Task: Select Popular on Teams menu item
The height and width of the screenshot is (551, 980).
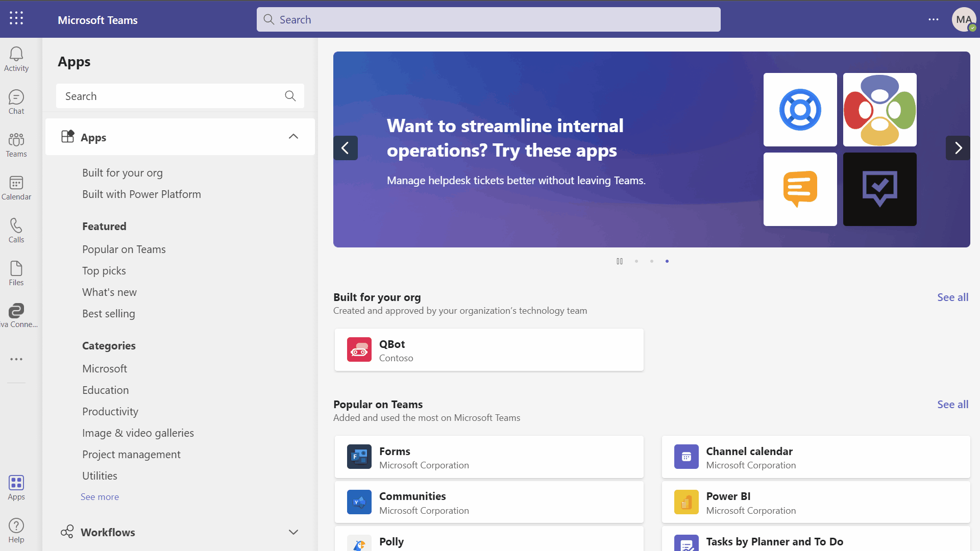Action: tap(124, 249)
